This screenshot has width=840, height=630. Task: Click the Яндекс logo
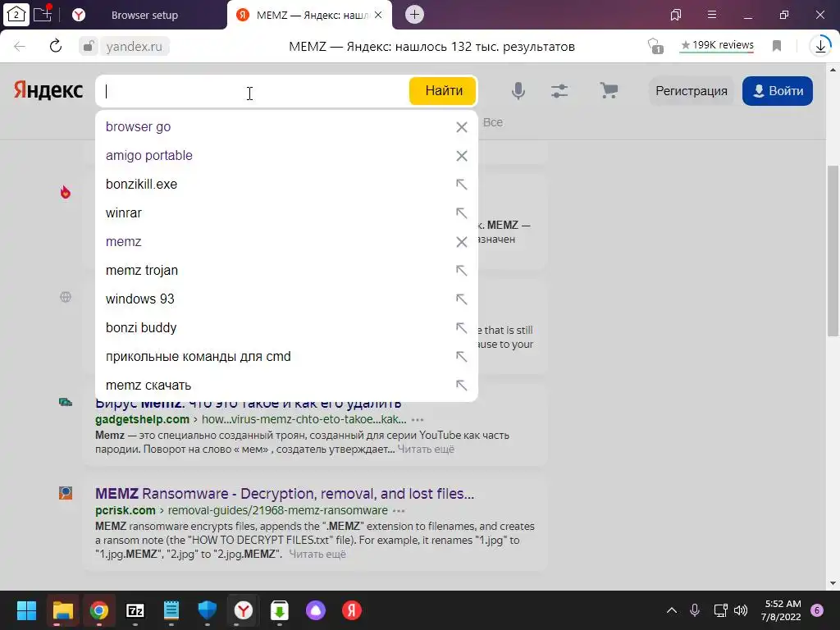pyautogui.click(x=48, y=90)
